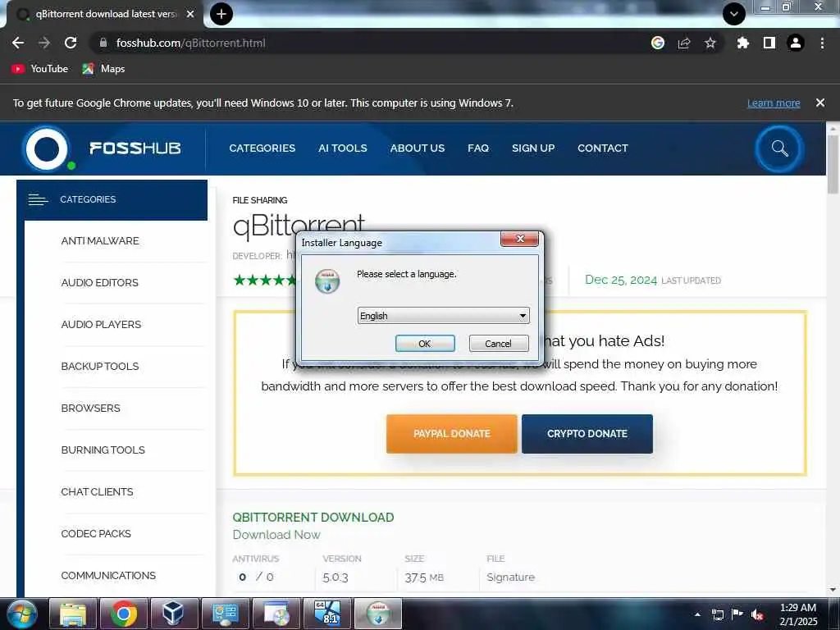Open the Windows Start button
The height and width of the screenshot is (630, 840).
[21, 614]
